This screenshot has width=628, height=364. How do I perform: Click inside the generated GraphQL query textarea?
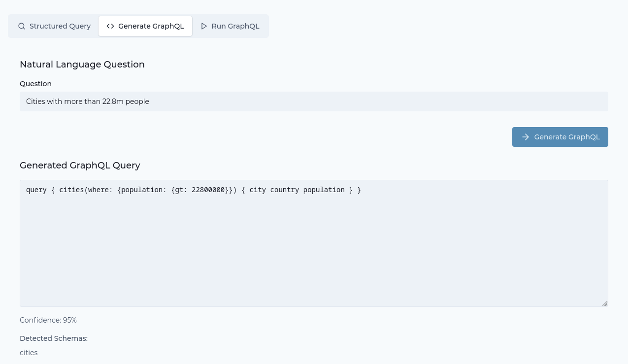pos(314,243)
